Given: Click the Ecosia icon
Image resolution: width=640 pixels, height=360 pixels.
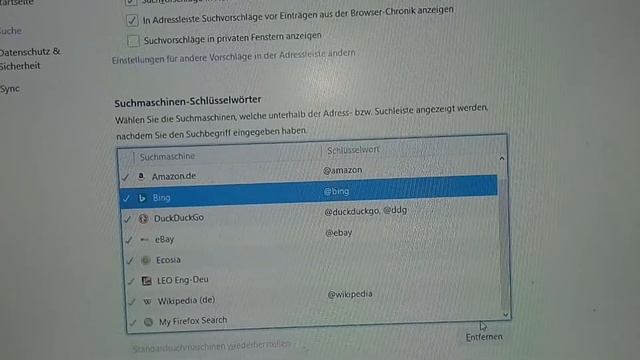Looking at the screenshot, I should (145, 260).
